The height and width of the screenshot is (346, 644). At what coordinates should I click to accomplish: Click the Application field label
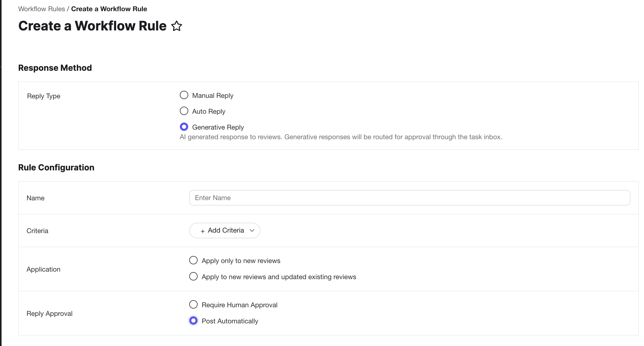(x=43, y=269)
